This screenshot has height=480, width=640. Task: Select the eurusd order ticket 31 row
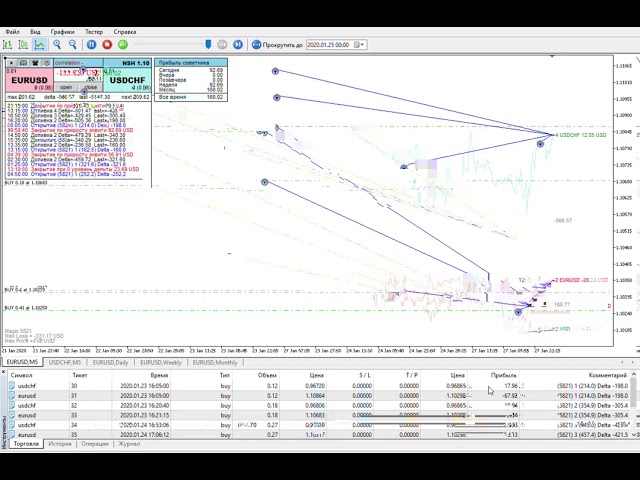[x=319, y=396]
